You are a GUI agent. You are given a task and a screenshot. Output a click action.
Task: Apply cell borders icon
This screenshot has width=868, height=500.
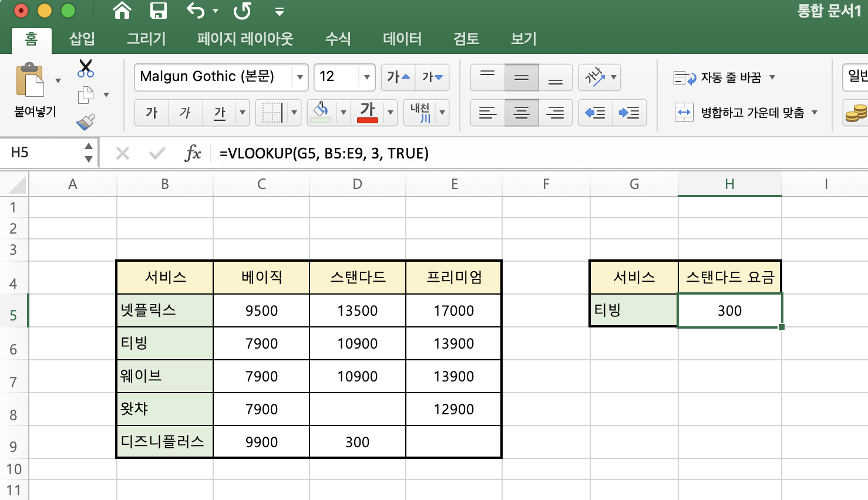coord(272,113)
